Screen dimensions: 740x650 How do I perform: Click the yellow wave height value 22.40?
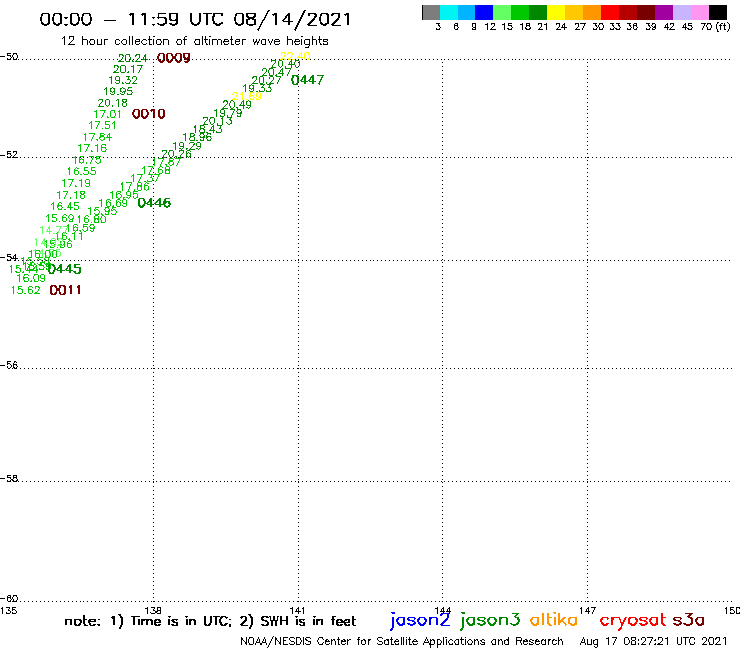click(295, 56)
